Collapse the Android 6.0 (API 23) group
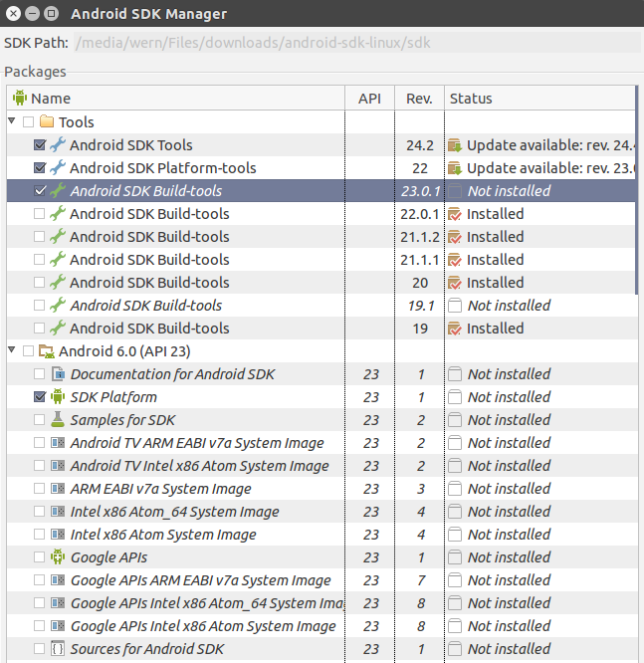This screenshot has width=644, height=663. (12, 350)
